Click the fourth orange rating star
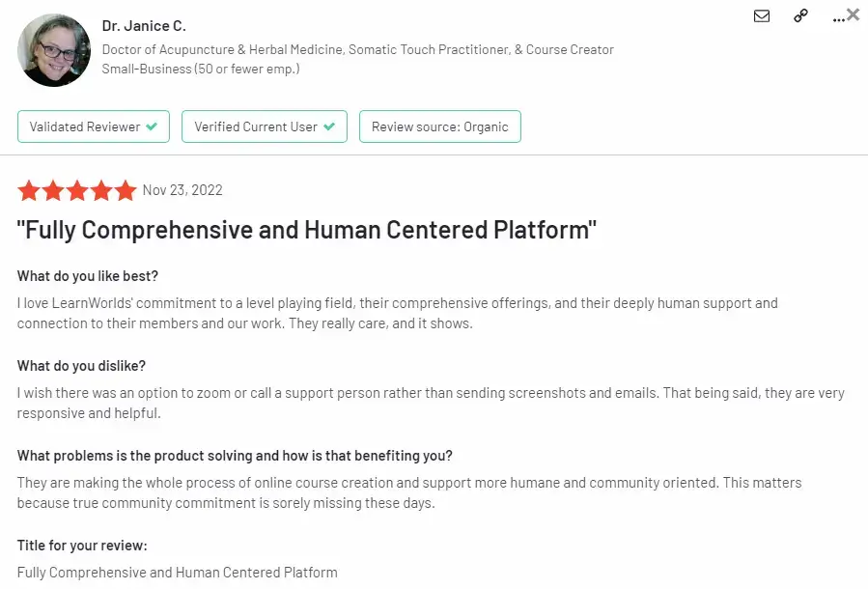The width and height of the screenshot is (868, 589). [101, 190]
